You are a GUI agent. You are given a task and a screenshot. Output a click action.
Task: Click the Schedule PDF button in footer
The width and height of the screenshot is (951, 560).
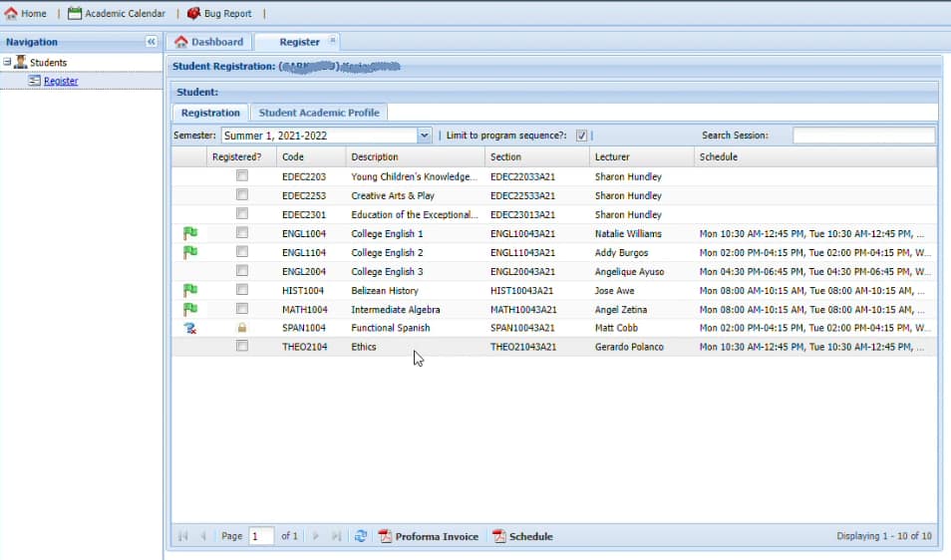[x=522, y=536]
